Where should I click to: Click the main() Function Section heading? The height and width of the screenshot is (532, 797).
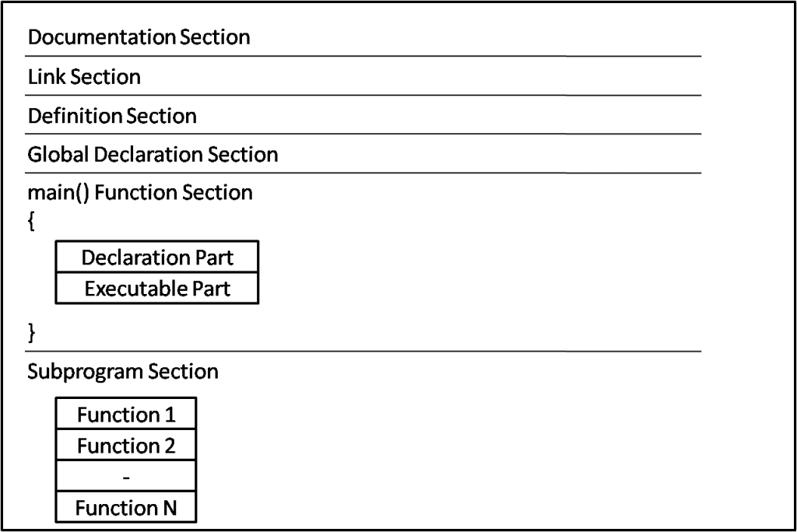pos(140,193)
